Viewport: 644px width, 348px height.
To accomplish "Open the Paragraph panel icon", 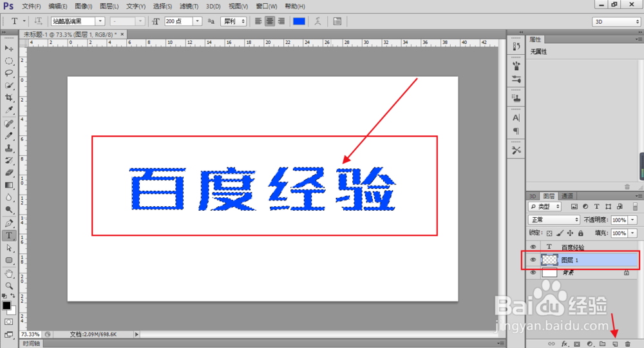I will [516, 131].
